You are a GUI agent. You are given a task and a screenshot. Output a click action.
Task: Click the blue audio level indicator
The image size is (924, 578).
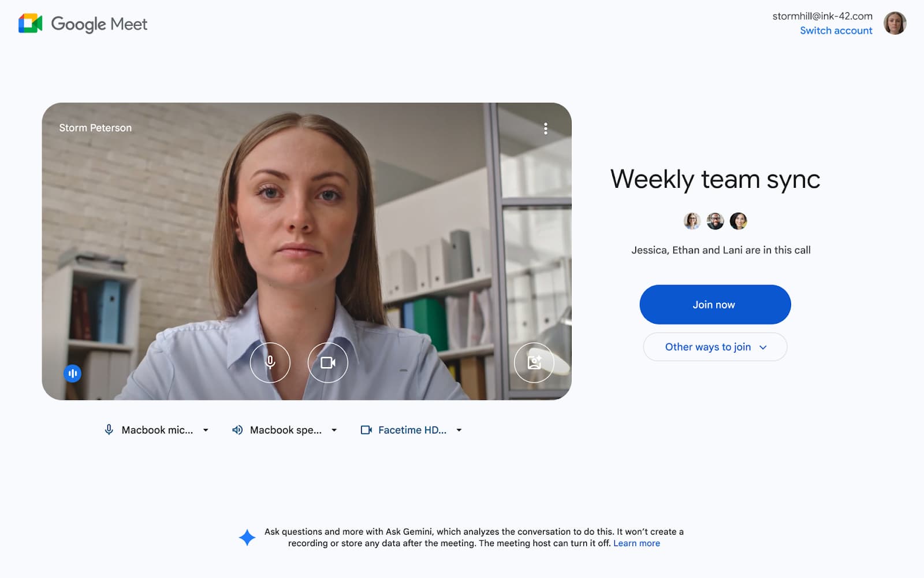pos(72,373)
